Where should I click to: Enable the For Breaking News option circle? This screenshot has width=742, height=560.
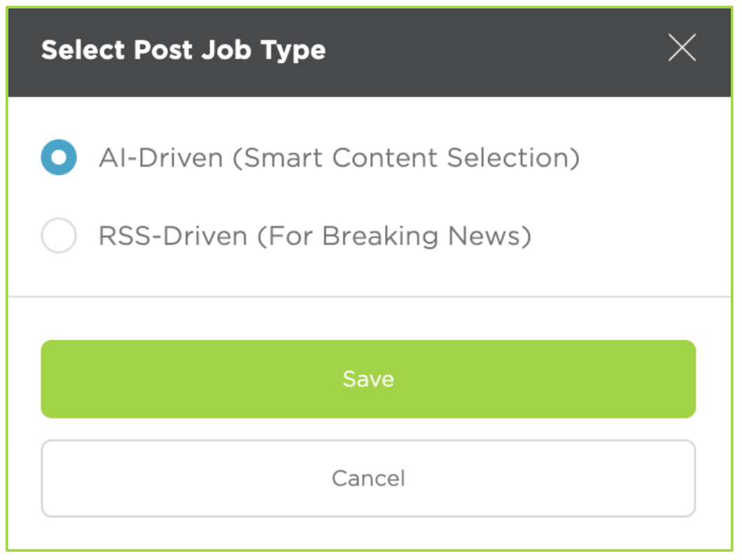59,235
